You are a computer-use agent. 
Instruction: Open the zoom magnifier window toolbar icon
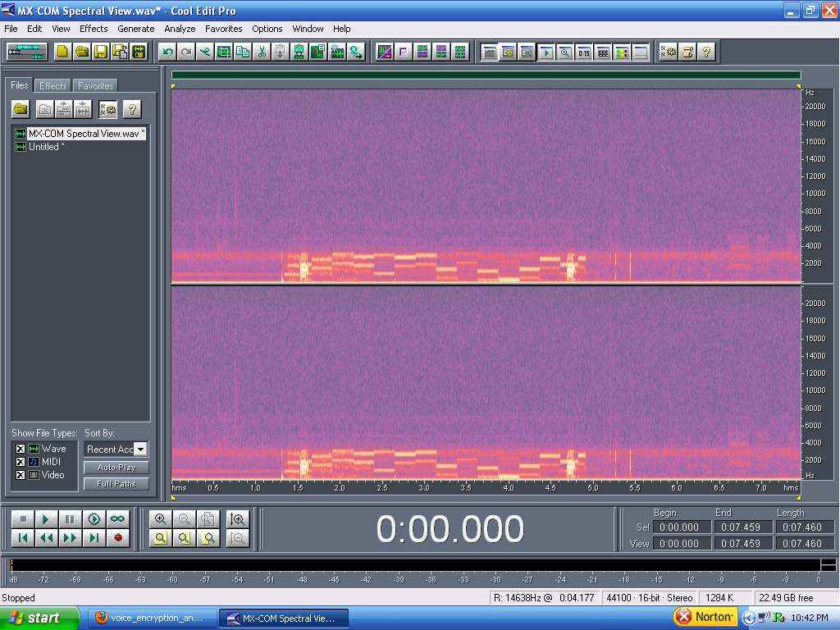click(564, 52)
